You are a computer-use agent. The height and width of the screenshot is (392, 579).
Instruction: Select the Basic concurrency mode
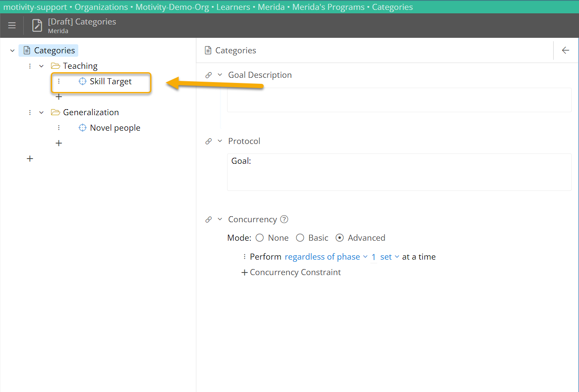click(x=300, y=237)
